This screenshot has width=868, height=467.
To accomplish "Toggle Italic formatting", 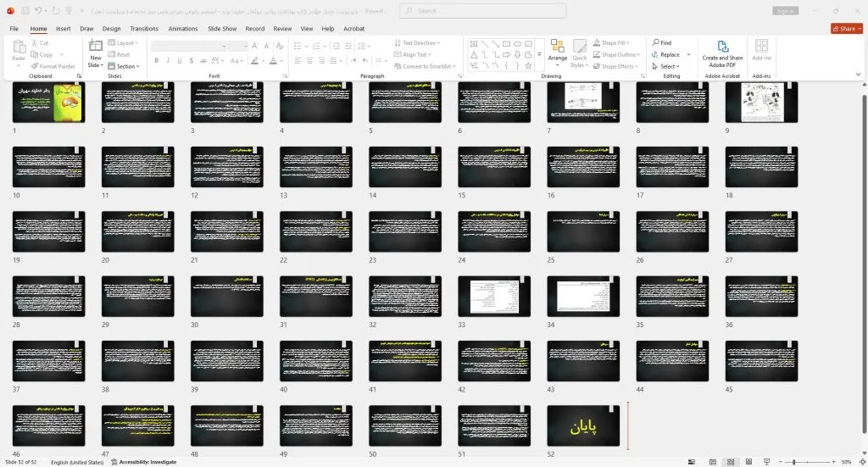I will [x=168, y=60].
